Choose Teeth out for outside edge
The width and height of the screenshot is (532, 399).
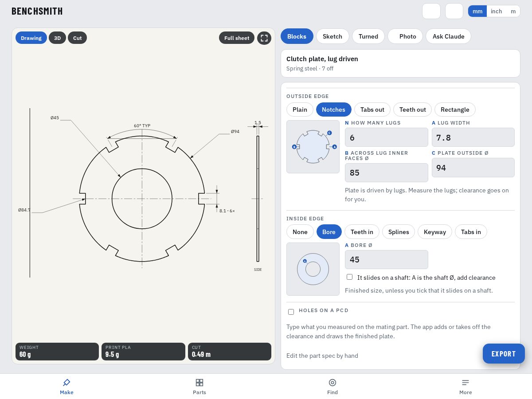tap(413, 110)
